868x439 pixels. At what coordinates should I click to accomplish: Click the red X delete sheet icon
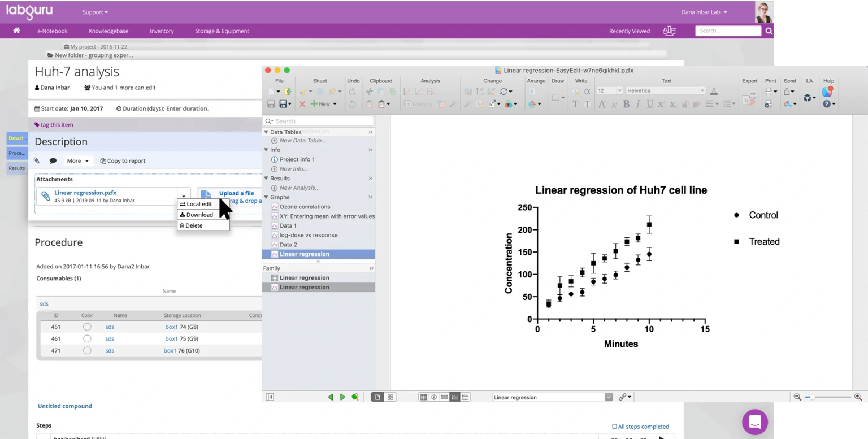pos(302,104)
